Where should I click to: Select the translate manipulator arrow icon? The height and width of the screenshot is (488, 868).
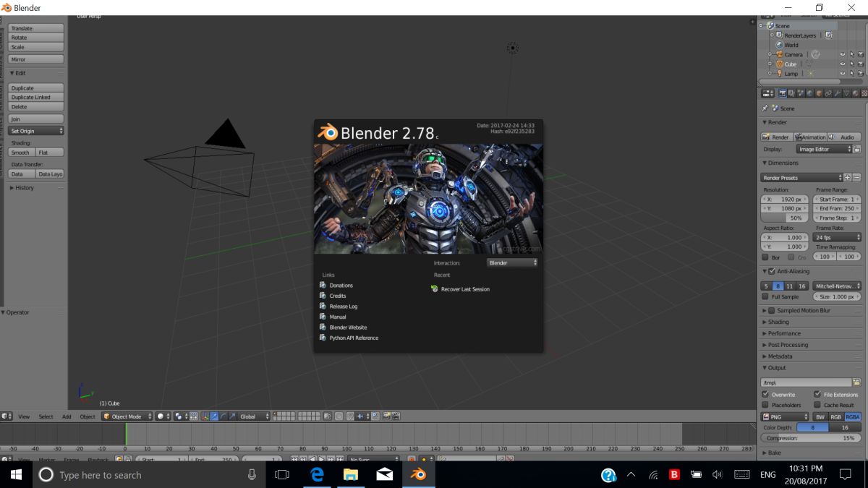click(214, 416)
